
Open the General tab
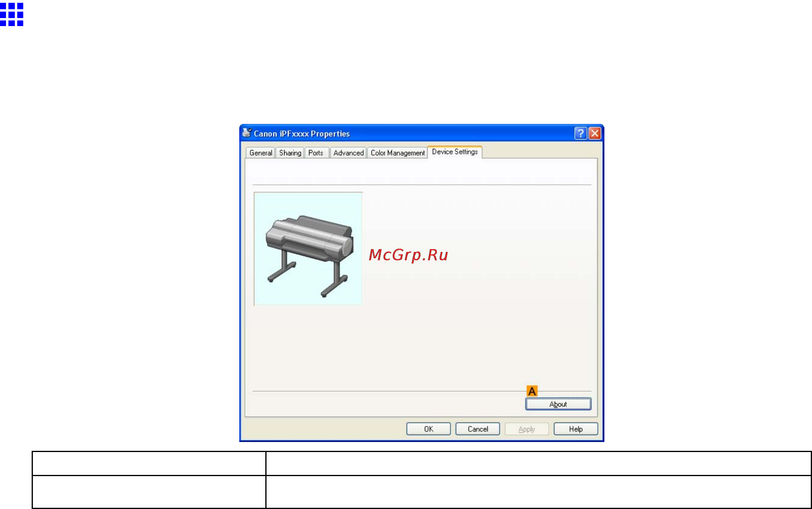tap(261, 153)
